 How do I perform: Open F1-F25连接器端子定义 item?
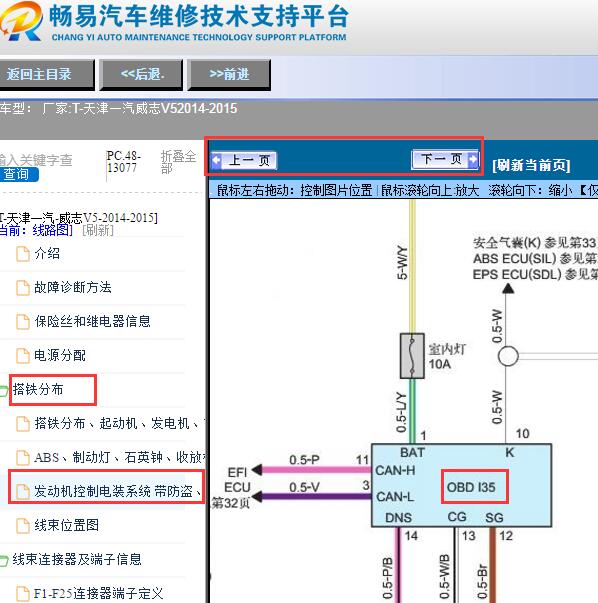(98, 593)
